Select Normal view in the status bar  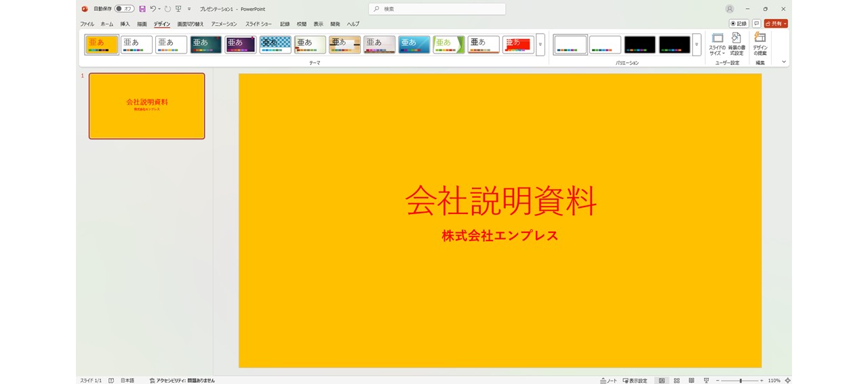(x=661, y=381)
